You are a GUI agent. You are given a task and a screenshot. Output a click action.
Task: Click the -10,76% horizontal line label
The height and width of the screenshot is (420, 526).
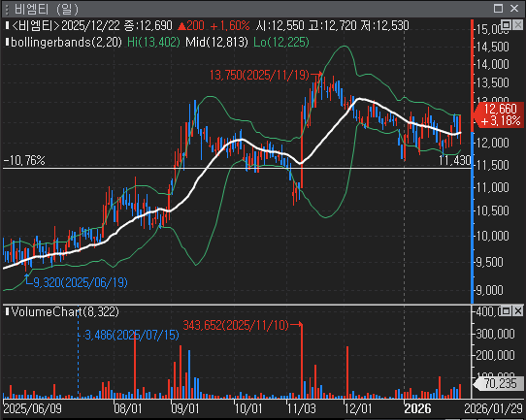point(24,160)
